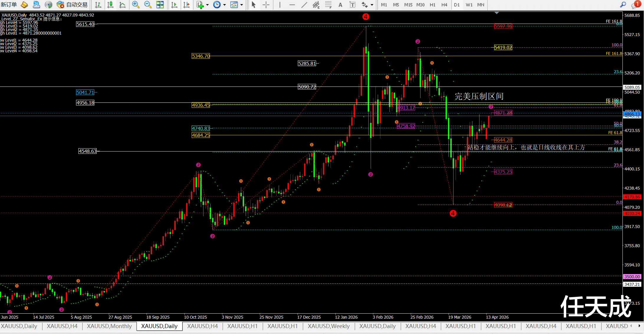644x334 pixels.
Task: Switch to candlestick chart mode
Action: coord(110,5)
